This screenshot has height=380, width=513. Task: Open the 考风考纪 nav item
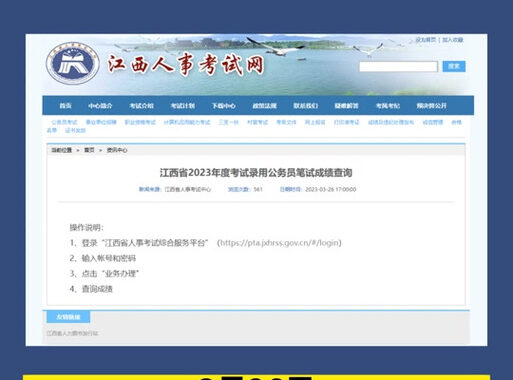pos(388,106)
